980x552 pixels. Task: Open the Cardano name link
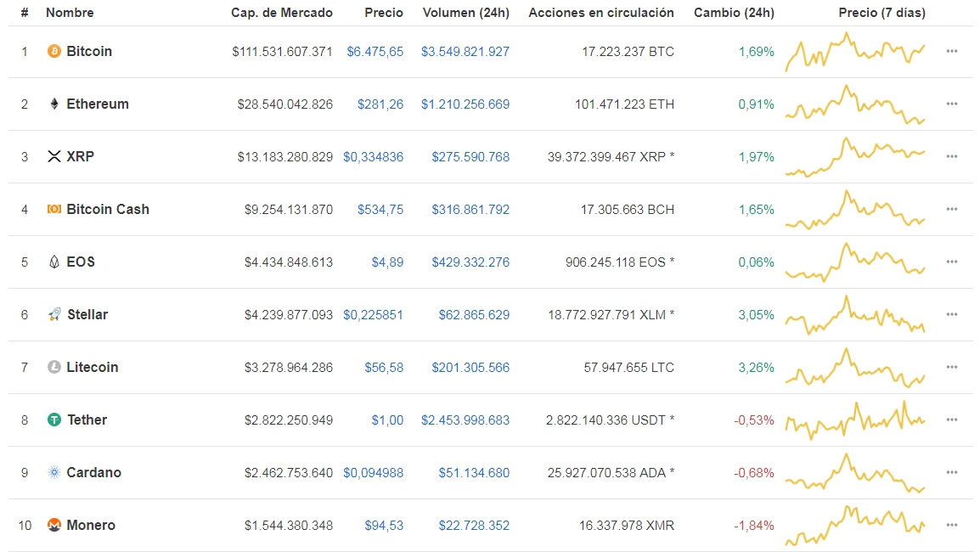(93, 473)
